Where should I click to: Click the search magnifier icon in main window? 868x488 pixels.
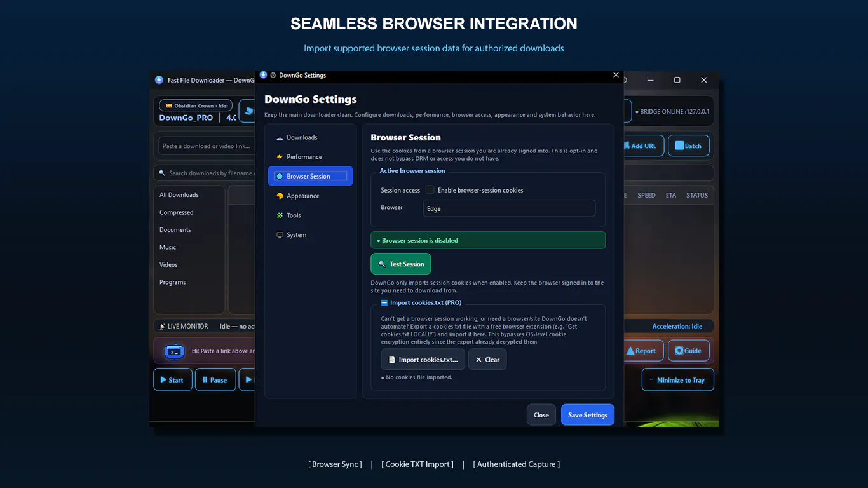pos(163,173)
